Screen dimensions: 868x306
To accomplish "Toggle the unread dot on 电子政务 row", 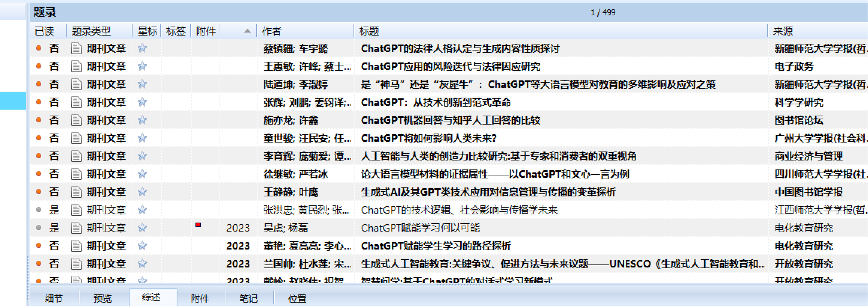I will [x=39, y=66].
